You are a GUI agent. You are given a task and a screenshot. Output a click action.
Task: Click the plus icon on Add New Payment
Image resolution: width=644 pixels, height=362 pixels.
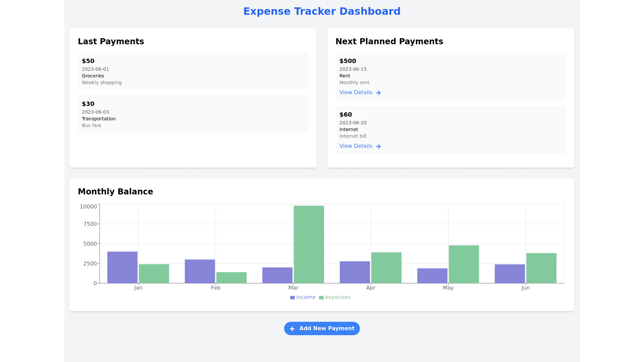(x=292, y=329)
